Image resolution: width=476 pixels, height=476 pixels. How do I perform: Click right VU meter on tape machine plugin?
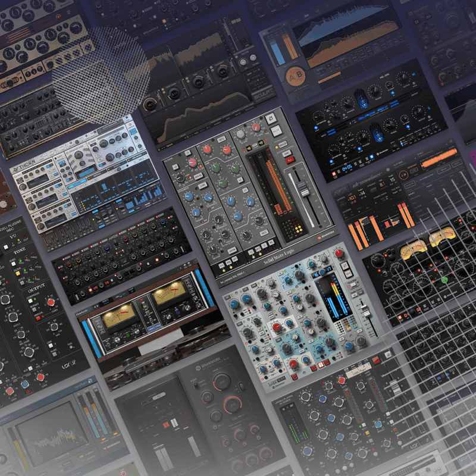[168, 293]
